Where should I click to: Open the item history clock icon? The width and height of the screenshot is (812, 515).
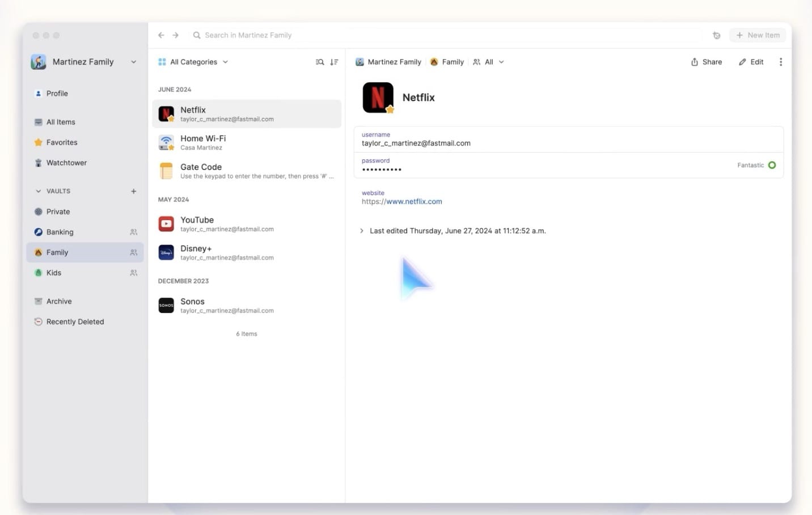717,35
